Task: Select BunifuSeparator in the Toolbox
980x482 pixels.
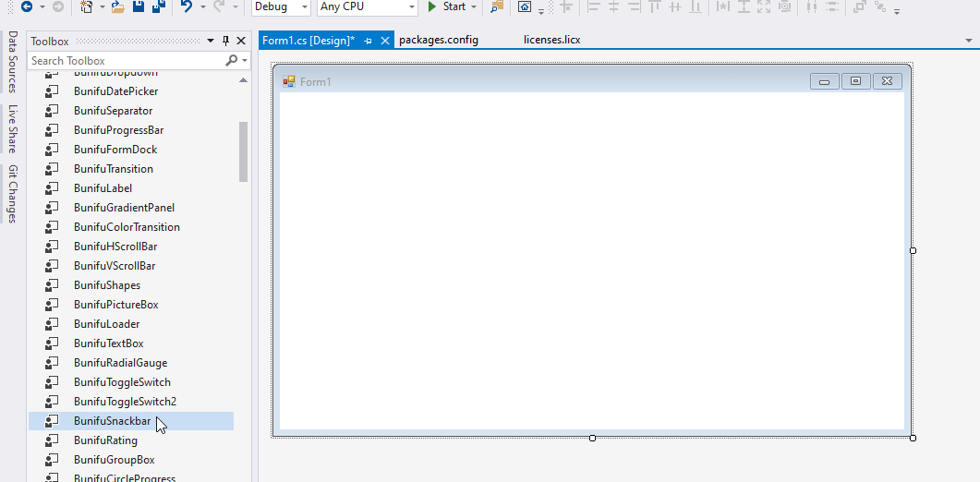Action: pyautogui.click(x=131, y=111)
